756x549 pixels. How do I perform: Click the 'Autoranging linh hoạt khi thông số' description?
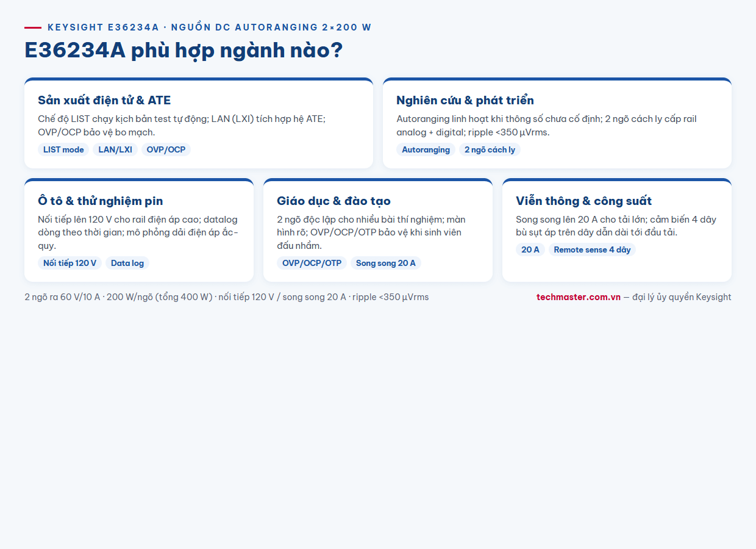pos(546,125)
